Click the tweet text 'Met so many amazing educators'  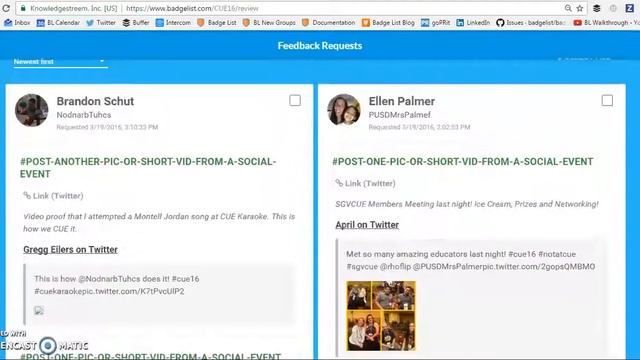(407, 254)
